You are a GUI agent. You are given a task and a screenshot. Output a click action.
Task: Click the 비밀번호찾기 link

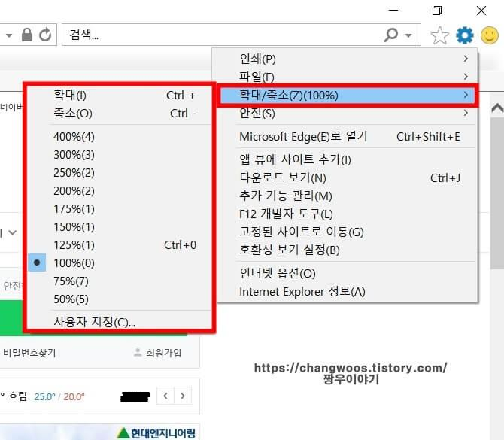coord(29,353)
